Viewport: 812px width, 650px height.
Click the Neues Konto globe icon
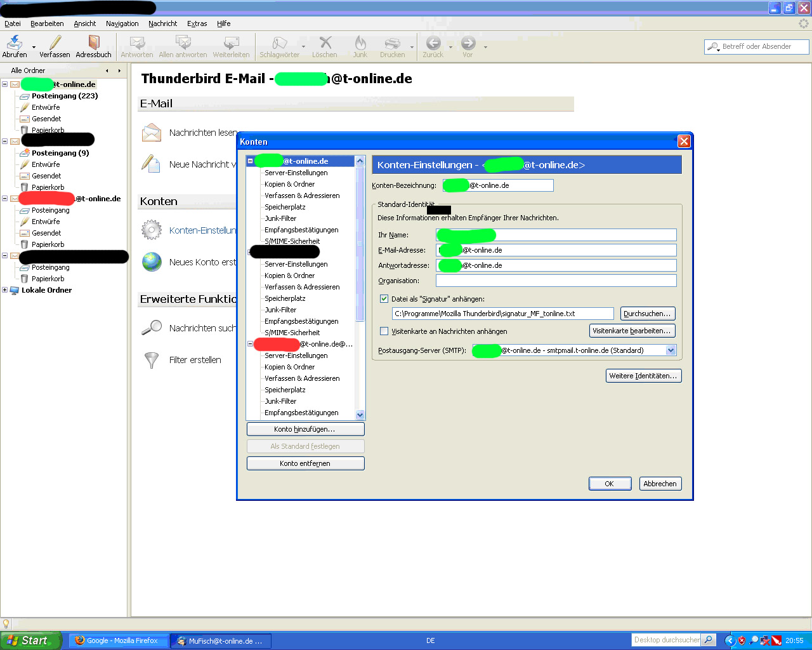tap(152, 262)
